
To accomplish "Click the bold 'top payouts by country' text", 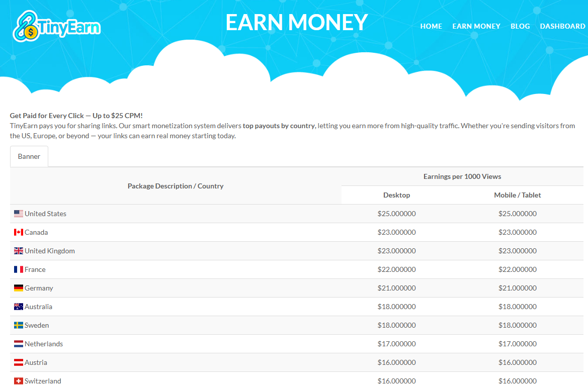I will 279,126.
